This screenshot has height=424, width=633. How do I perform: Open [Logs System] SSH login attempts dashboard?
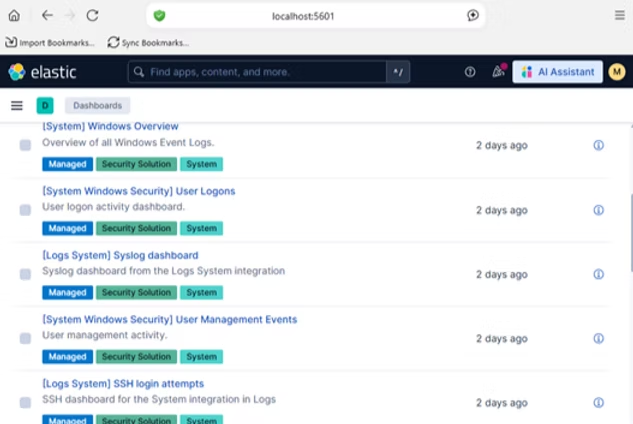tap(123, 384)
